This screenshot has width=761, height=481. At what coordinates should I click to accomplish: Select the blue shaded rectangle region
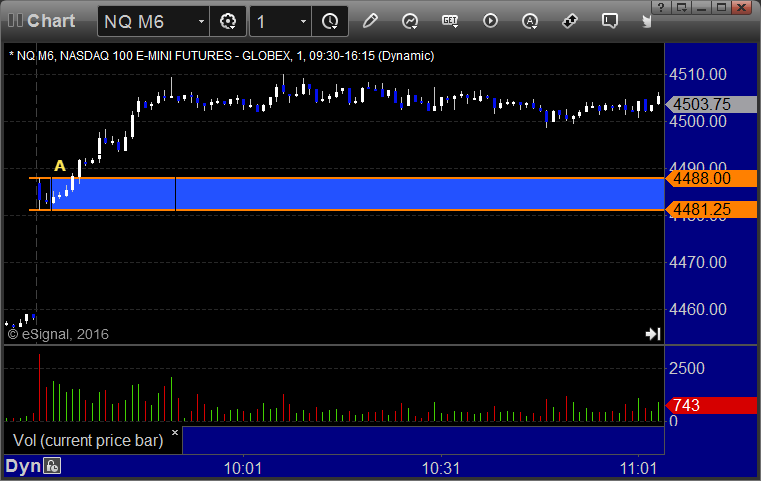[x=358, y=194]
